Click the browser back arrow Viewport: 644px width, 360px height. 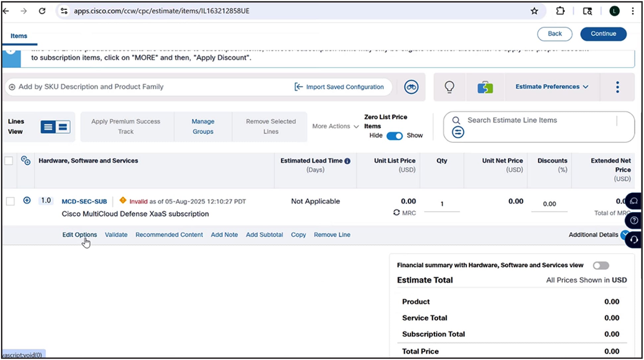pos(6,11)
